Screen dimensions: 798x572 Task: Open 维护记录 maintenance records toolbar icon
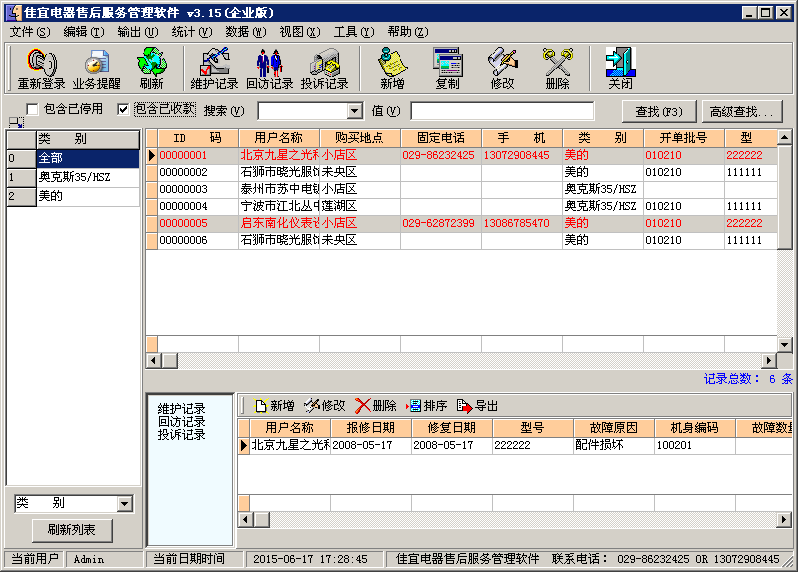[214, 69]
